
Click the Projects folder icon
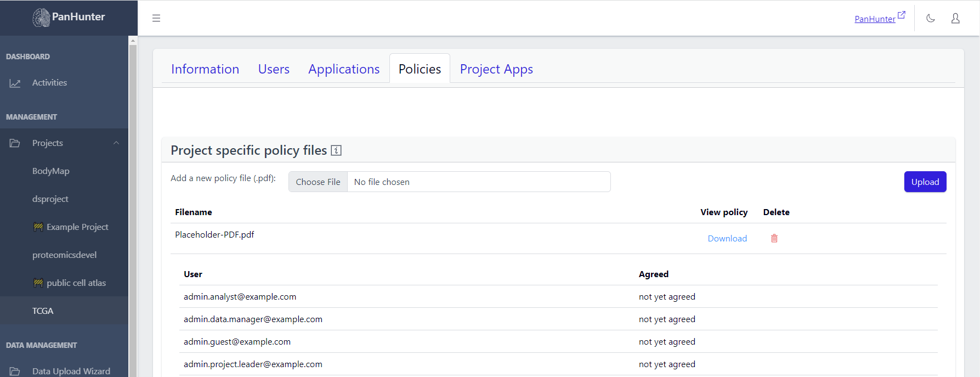coord(15,143)
